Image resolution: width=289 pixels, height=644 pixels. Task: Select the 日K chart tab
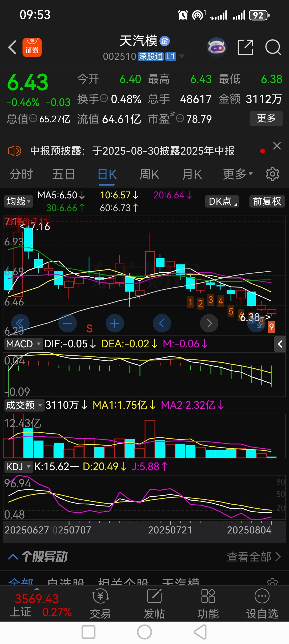point(107,174)
